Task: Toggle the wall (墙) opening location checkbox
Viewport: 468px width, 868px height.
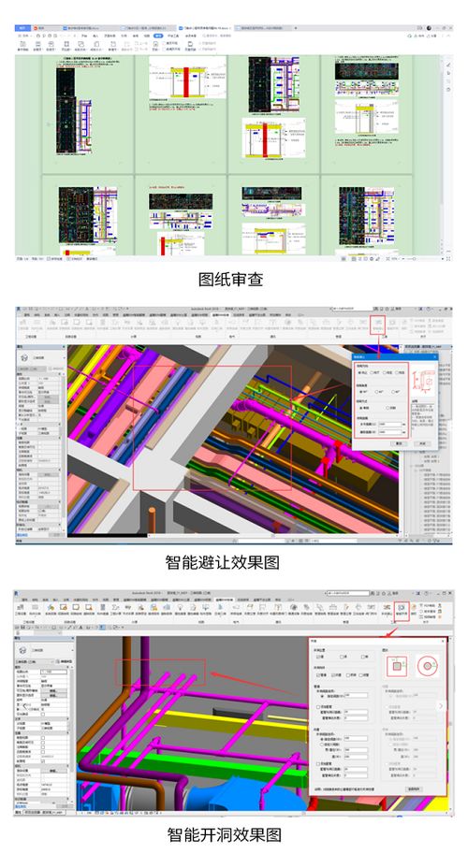Action: coord(318,657)
